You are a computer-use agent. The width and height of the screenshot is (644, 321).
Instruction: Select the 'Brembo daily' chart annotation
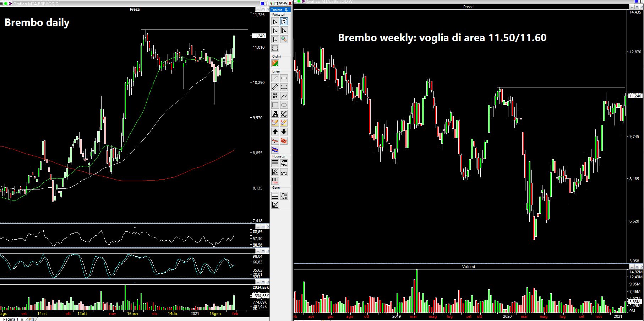point(37,22)
